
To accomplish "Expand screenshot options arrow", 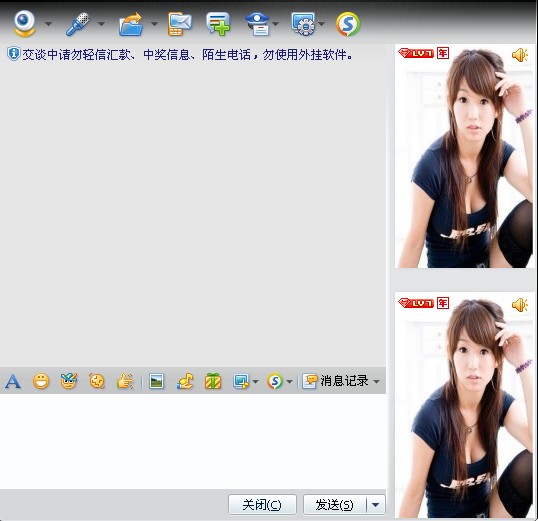I will (255, 381).
